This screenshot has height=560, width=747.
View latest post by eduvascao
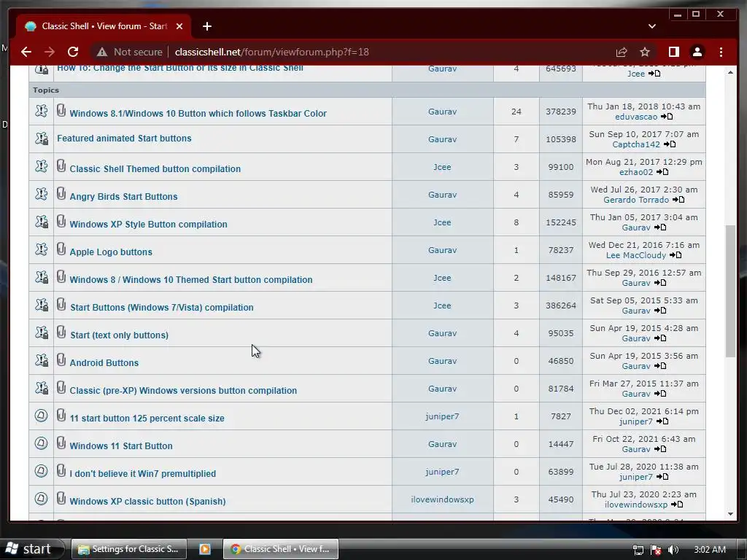667,117
